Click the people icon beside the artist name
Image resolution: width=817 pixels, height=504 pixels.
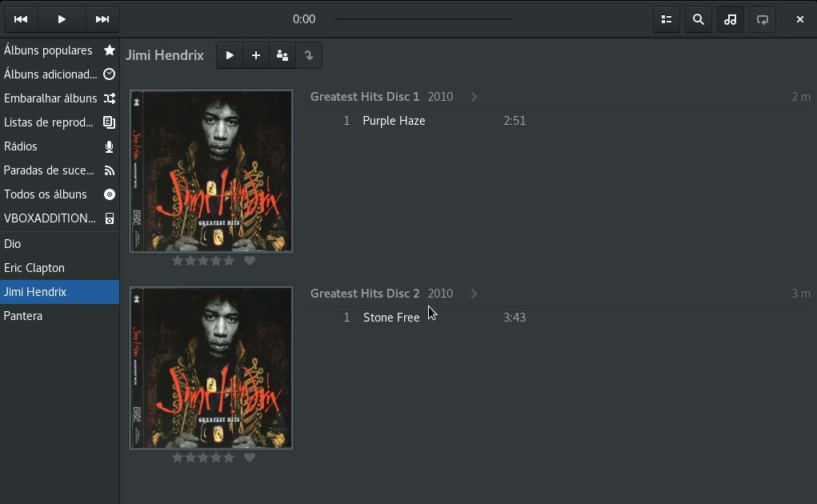click(x=282, y=55)
